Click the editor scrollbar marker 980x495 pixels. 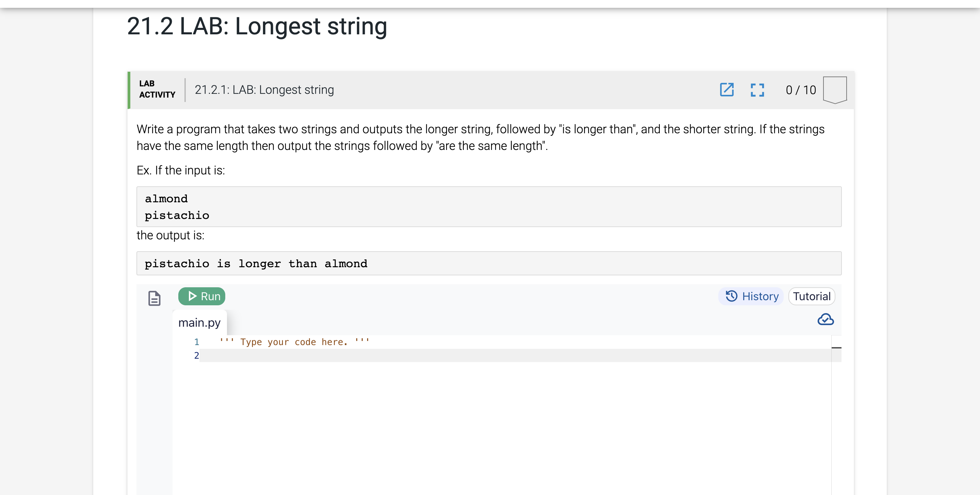[x=836, y=347]
